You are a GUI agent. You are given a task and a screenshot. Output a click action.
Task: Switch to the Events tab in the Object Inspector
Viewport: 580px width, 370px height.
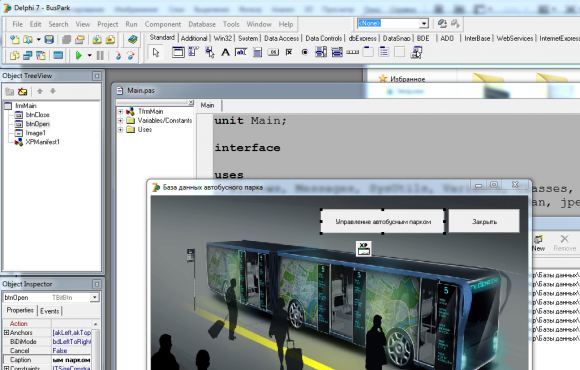click(x=50, y=311)
